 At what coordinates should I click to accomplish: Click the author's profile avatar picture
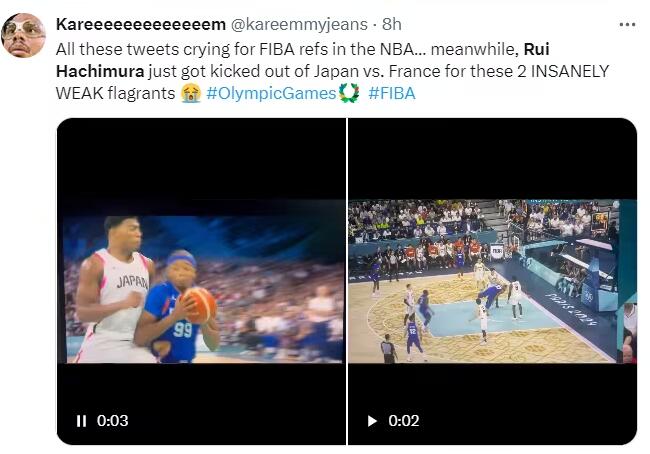[x=23, y=35]
